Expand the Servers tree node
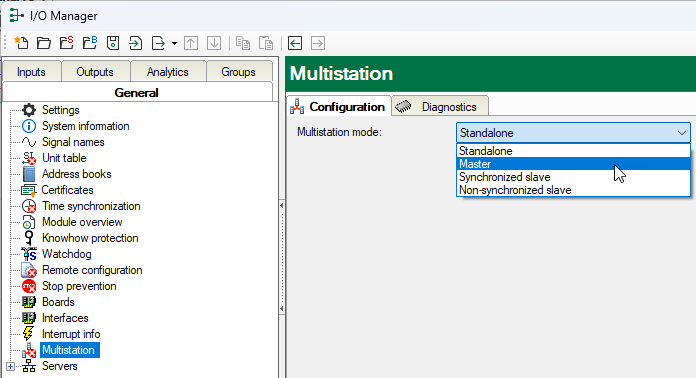The height and width of the screenshot is (378, 696). point(10,366)
